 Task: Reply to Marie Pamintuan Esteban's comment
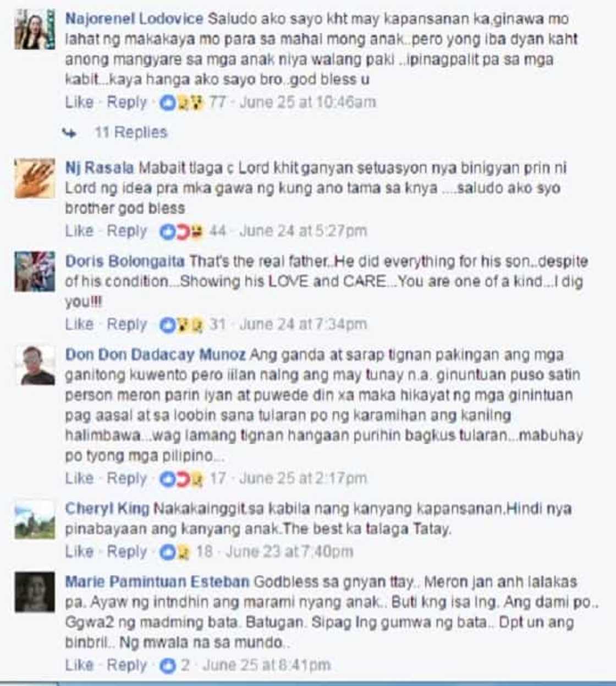[x=127, y=665]
